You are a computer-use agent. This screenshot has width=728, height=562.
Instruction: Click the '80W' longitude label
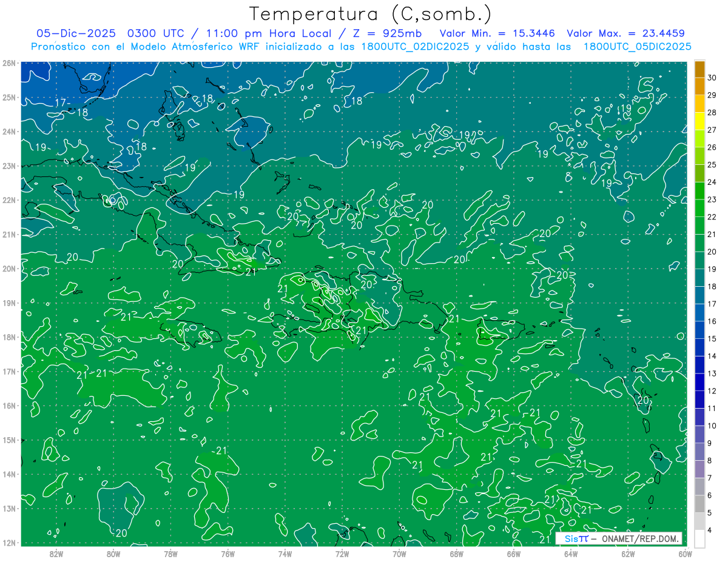tap(113, 554)
